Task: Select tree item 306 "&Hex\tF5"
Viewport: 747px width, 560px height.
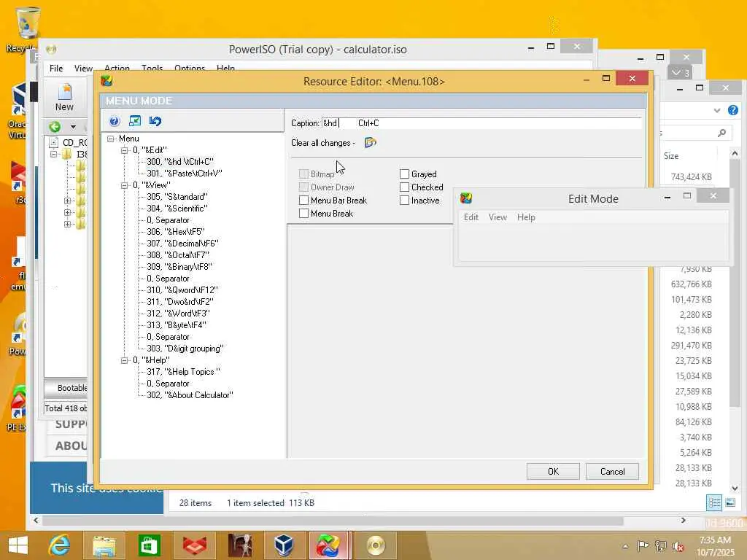Action: (x=175, y=232)
